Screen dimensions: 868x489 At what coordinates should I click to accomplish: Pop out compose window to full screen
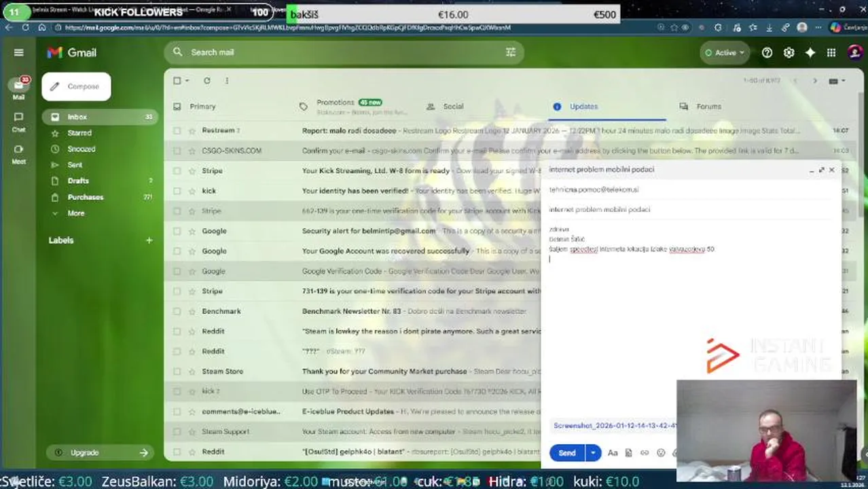pos(821,170)
